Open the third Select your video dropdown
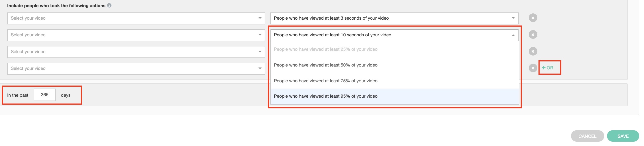The height and width of the screenshot is (146, 644). pyautogui.click(x=136, y=51)
